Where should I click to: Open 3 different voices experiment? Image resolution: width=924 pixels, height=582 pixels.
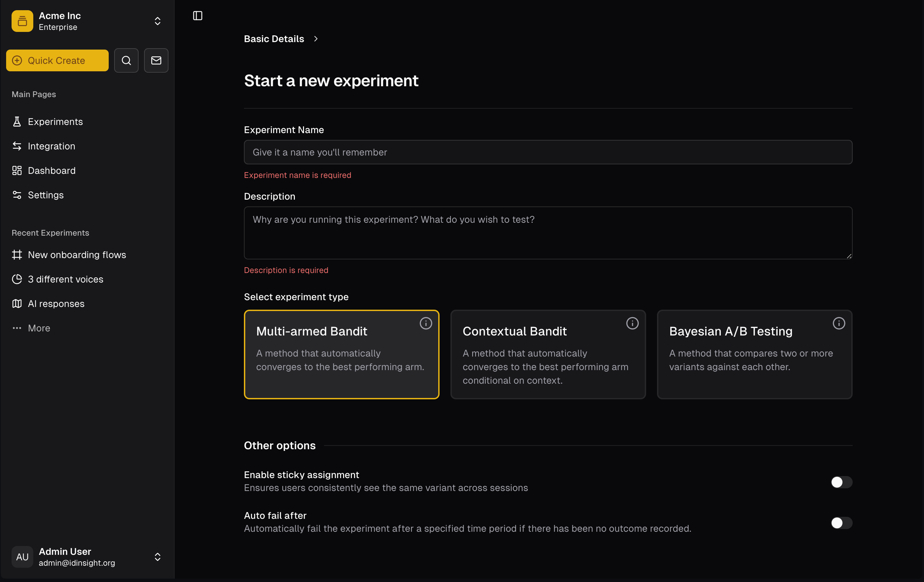(65, 279)
